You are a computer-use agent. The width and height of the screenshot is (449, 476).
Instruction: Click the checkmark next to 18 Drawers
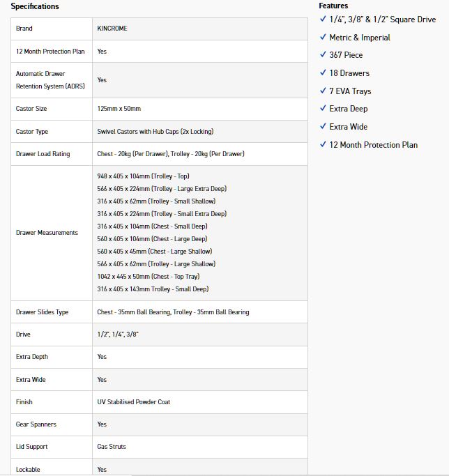[323, 73]
